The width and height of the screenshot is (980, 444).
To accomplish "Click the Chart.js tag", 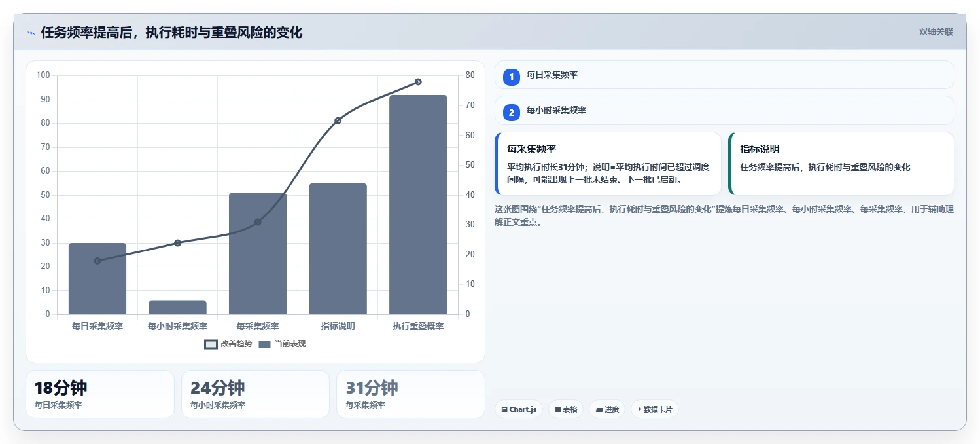I will (519, 409).
